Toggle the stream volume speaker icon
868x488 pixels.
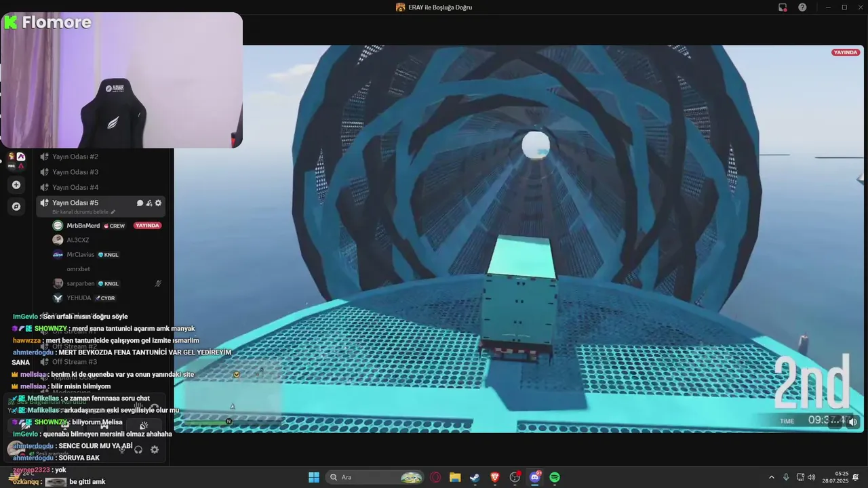(852, 422)
